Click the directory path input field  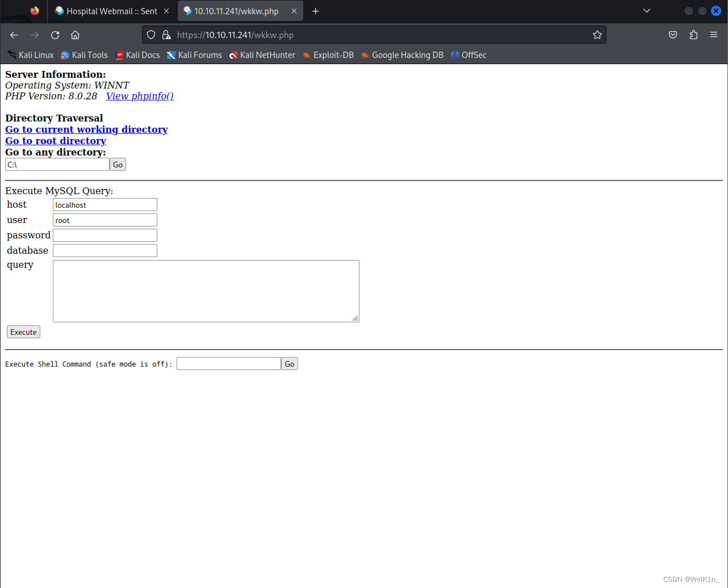[x=57, y=165]
